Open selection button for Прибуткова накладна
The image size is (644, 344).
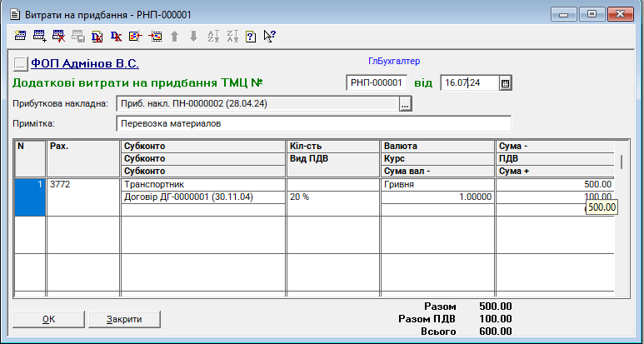(406, 104)
